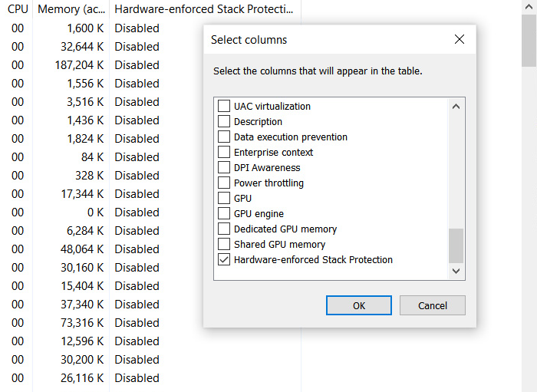537x392 pixels.
Task: Turn on the Power throttling column
Action: [x=224, y=183]
